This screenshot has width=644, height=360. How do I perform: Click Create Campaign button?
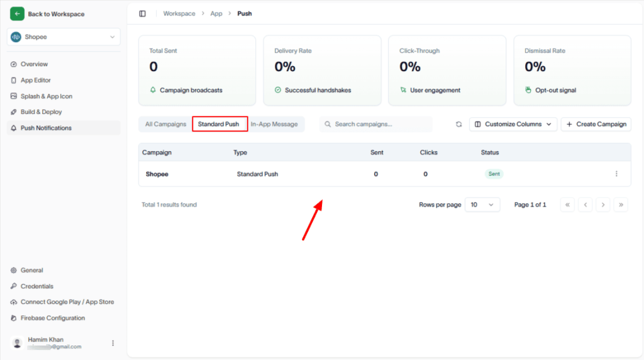click(x=596, y=124)
